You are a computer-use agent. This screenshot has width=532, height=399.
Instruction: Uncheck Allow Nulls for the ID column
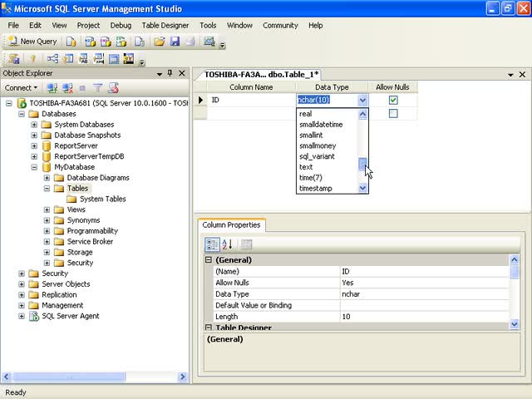(393, 101)
